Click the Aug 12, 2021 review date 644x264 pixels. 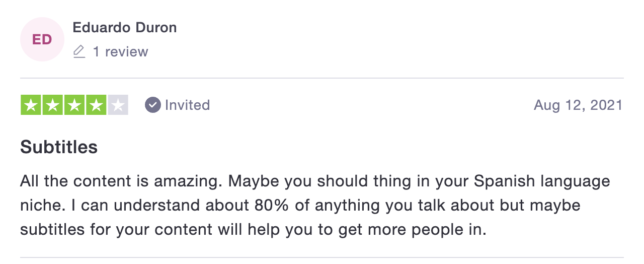point(578,105)
